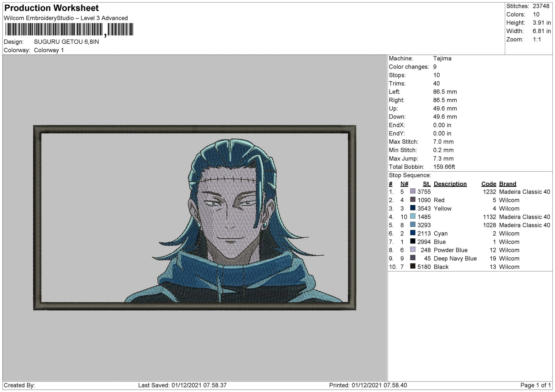Click the Left value 86.5 mm
Image resolution: width=555 pixels, height=392 pixels.
click(x=445, y=92)
